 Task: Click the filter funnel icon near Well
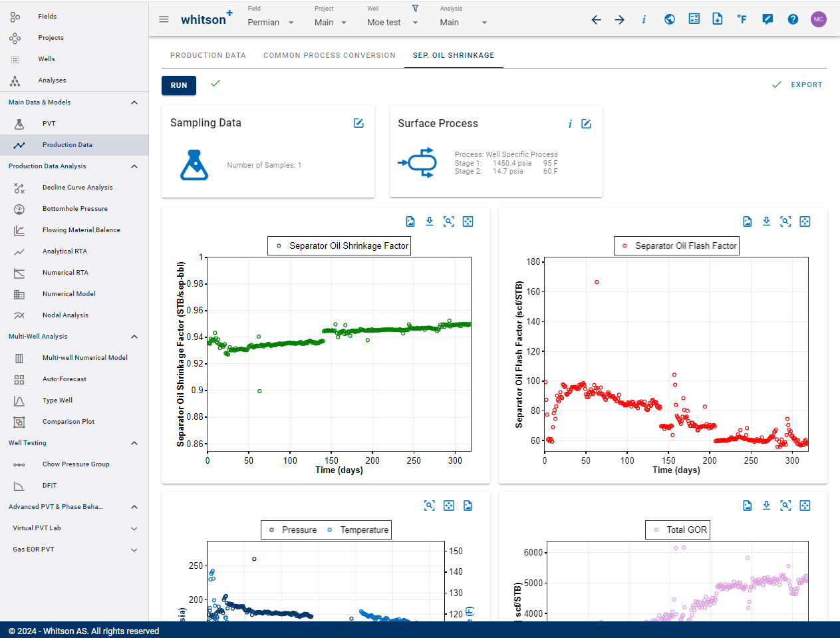pos(415,9)
